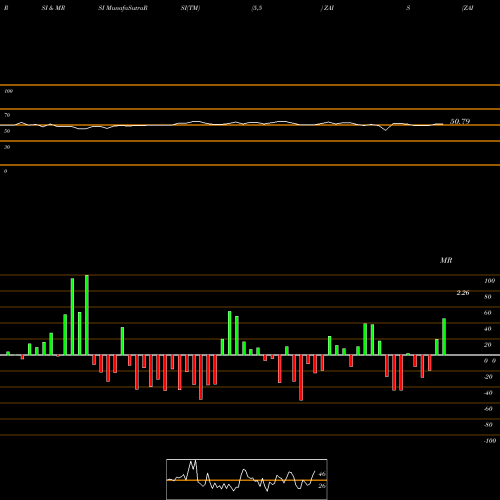Click the 'SI MunafaSutraR' header text
The height and width of the screenshot is (500, 500).
tap(123, 8)
